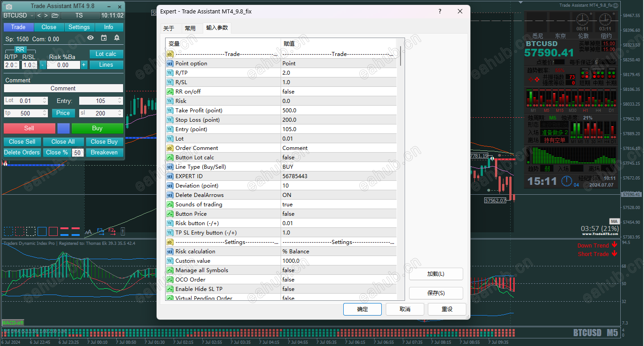Click the Breakeven button

coord(104,153)
